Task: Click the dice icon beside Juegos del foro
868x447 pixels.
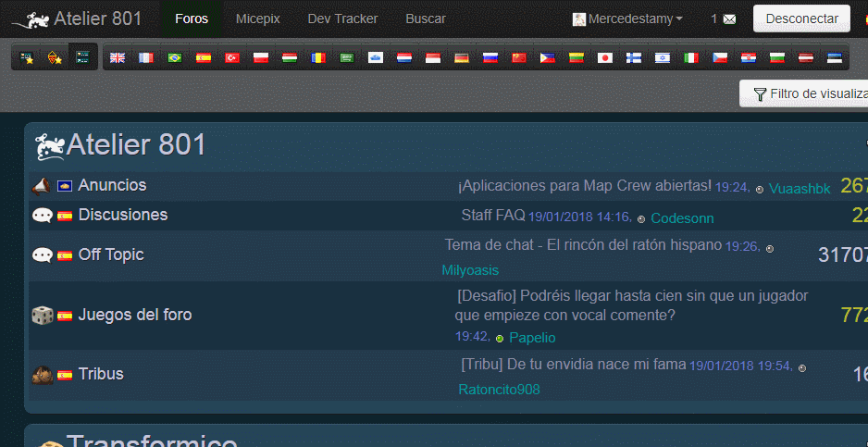Action: [x=43, y=316]
